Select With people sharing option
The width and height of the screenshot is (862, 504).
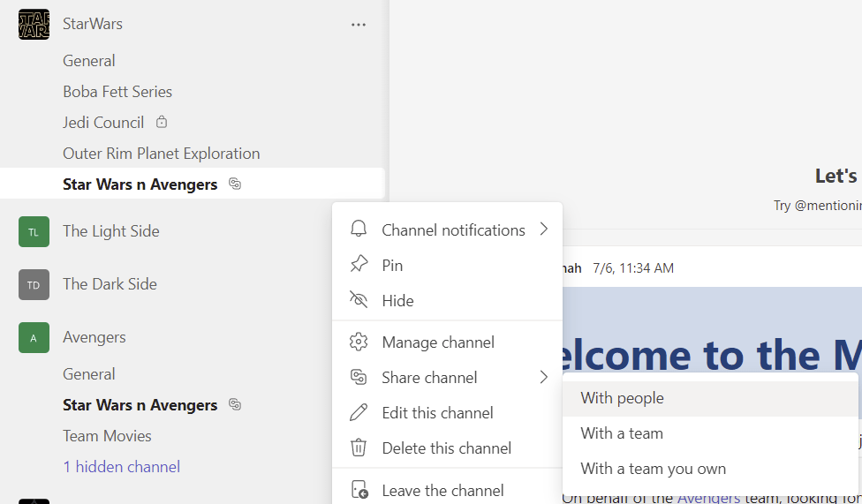(x=622, y=398)
